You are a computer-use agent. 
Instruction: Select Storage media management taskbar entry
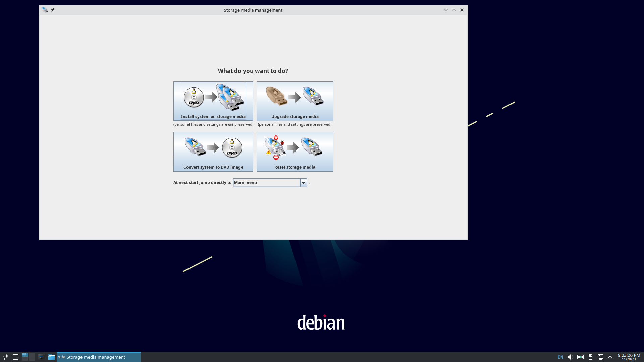point(99,357)
